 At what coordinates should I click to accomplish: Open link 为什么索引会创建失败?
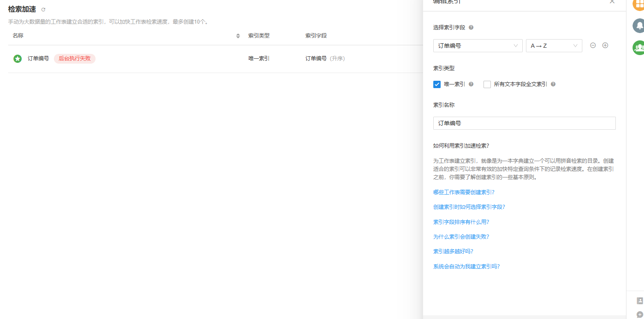(461, 237)
